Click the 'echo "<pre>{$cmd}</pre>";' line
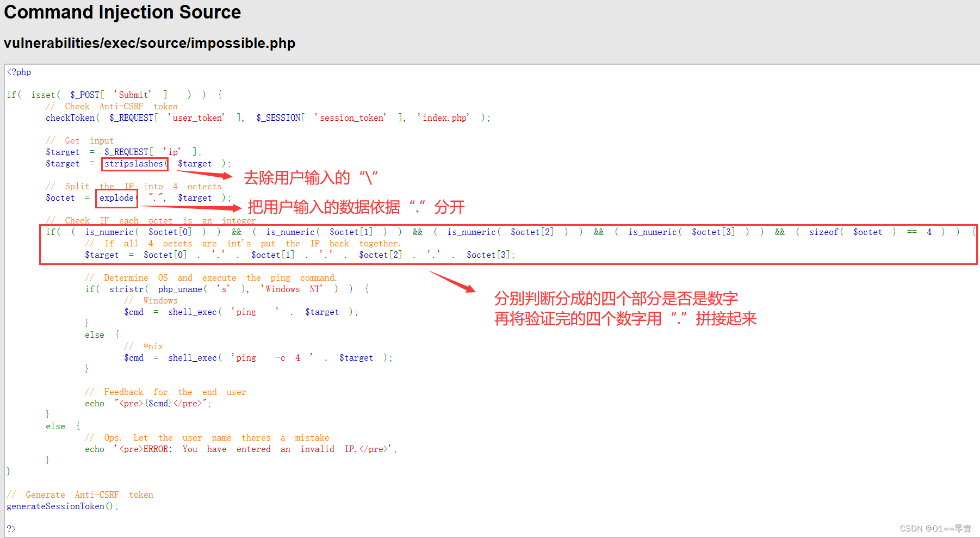Image resolution: width=980 pixels, height=538 pixels. (148, 404)
